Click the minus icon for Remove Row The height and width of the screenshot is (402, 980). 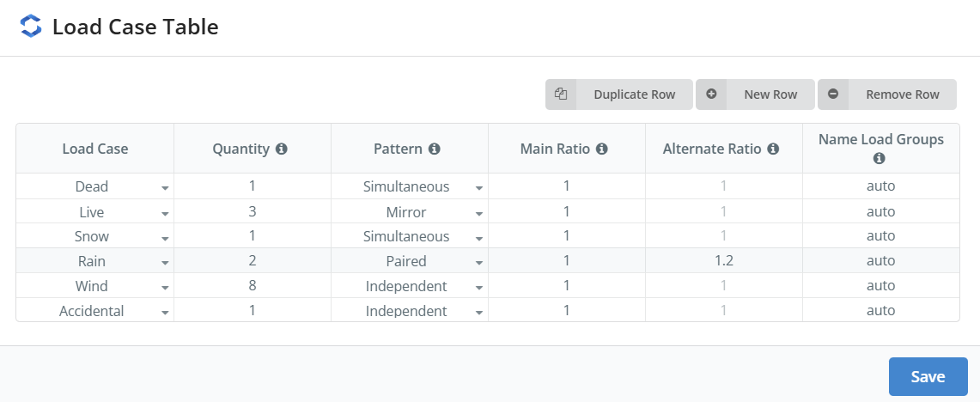click(833, 94)
